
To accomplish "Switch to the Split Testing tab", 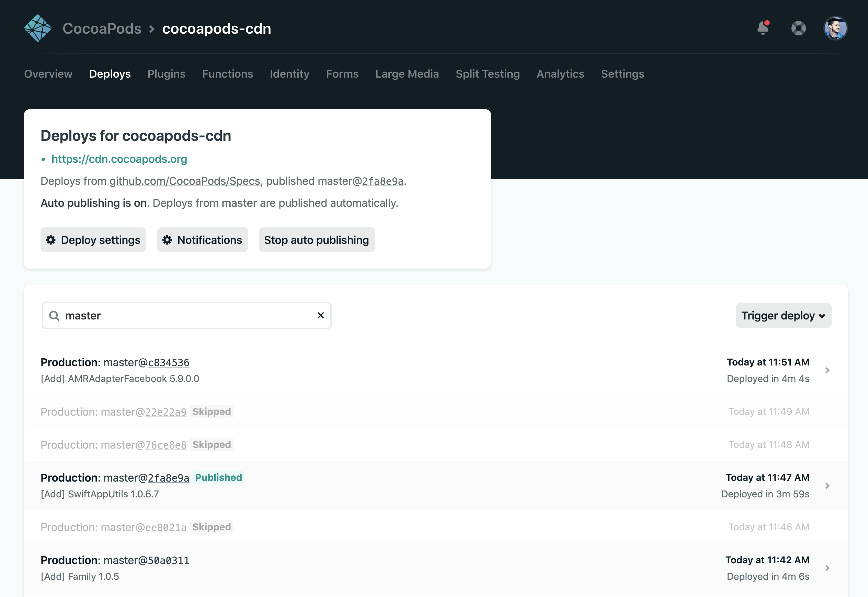I will 488,74.
